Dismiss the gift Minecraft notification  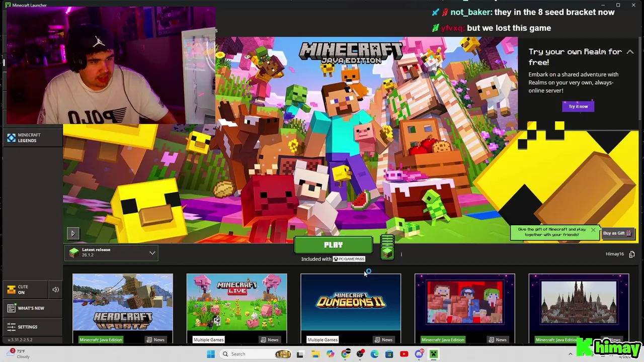pyautogui.click(x=593, y=230)
